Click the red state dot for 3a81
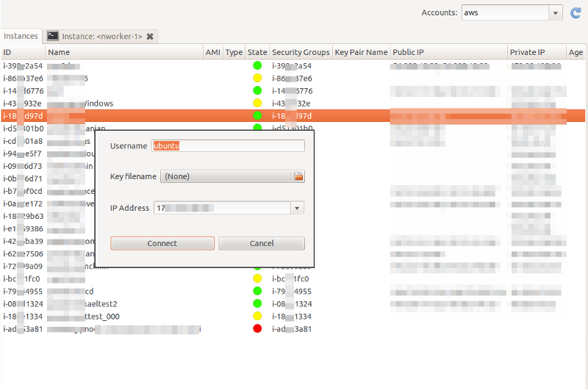Image resolution: width=588 pixels, height=390 pixels. [257, 328]
